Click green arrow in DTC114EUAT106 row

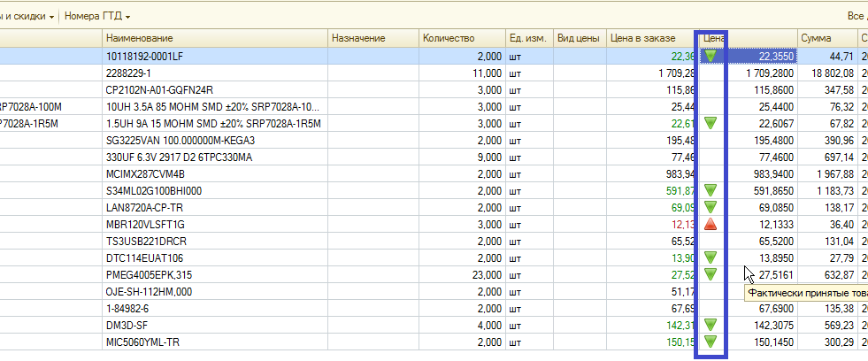[x=711, y=257]
